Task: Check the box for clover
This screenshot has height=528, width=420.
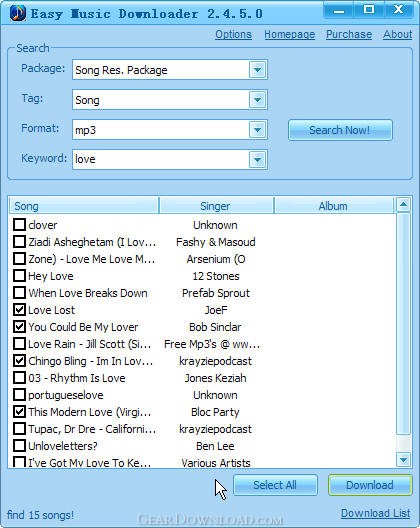Action: [19, 225]
